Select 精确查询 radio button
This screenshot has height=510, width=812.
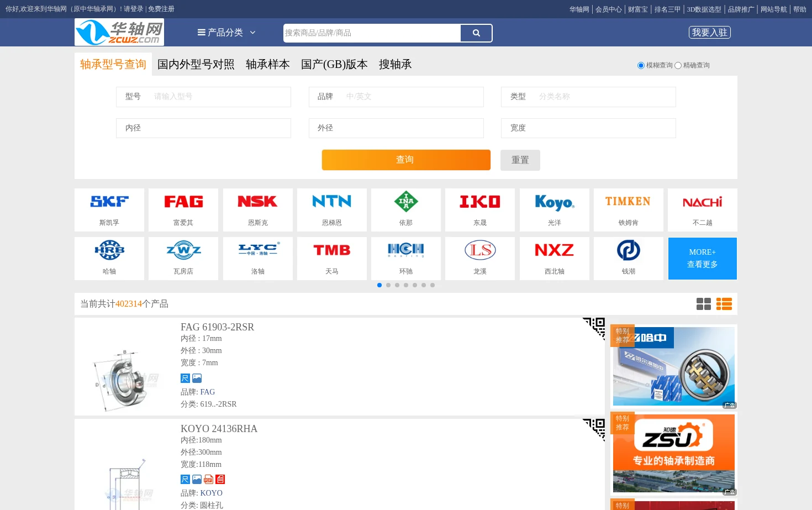pos(678,66)
